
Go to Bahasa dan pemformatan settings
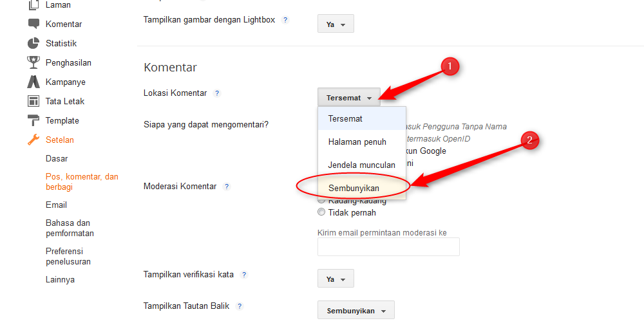coord(70,228)
